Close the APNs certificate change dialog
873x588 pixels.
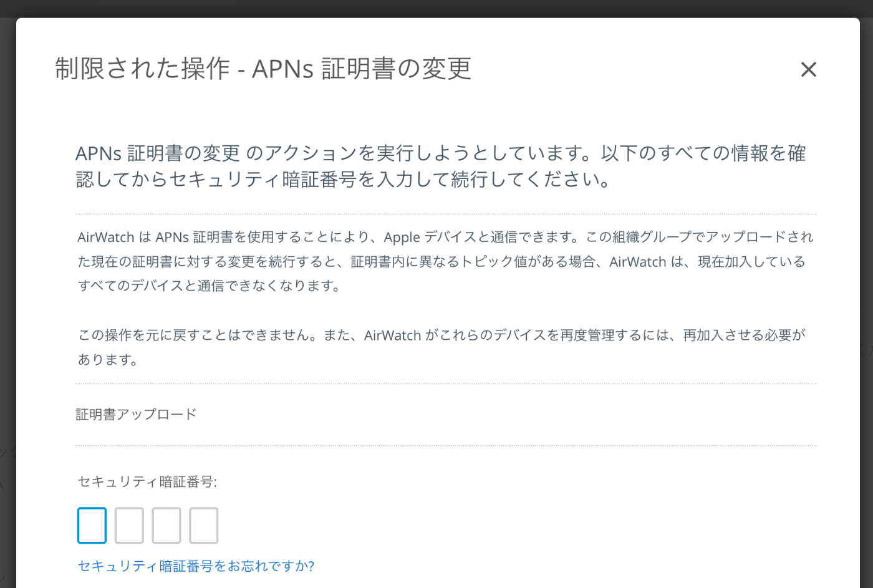click(x=808, y=69)
